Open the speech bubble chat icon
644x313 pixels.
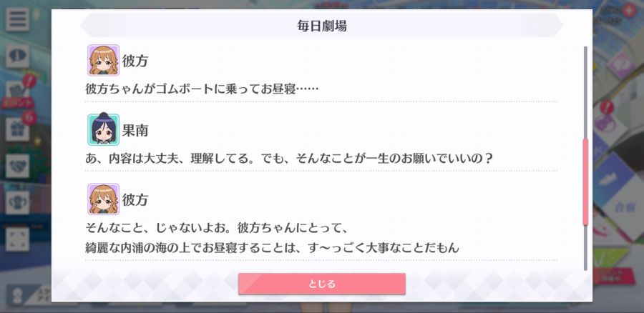17,56
